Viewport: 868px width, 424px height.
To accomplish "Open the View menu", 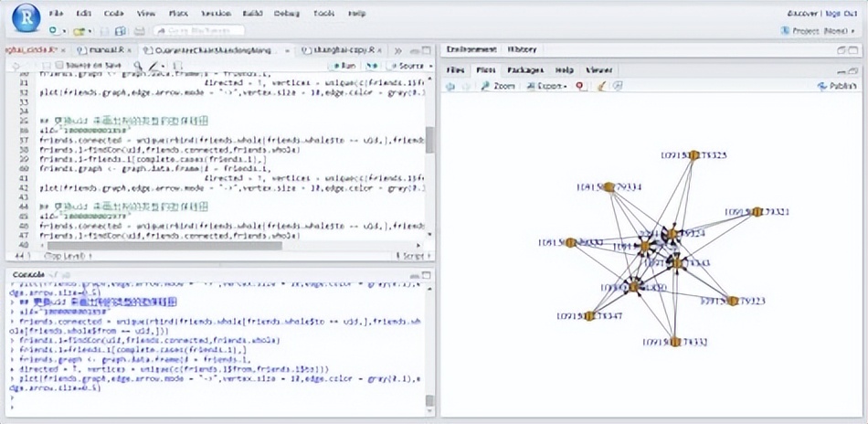I will click(145, 14).
